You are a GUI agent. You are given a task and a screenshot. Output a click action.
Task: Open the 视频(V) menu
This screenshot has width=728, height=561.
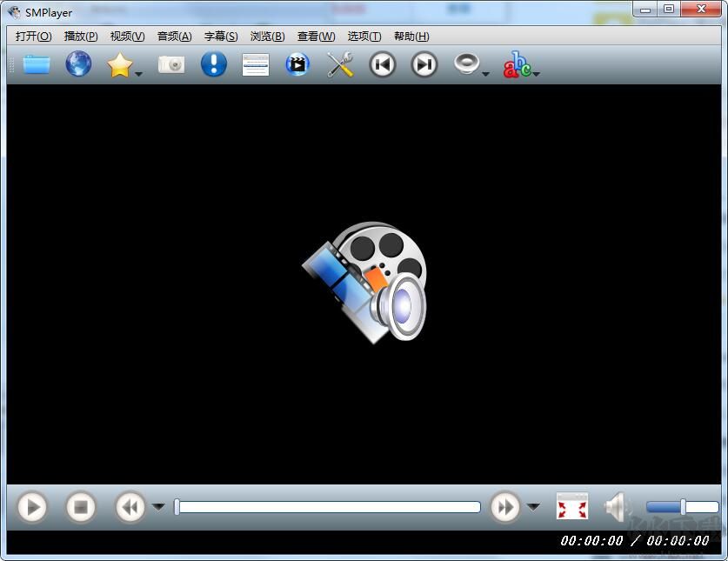click(127, 37)
